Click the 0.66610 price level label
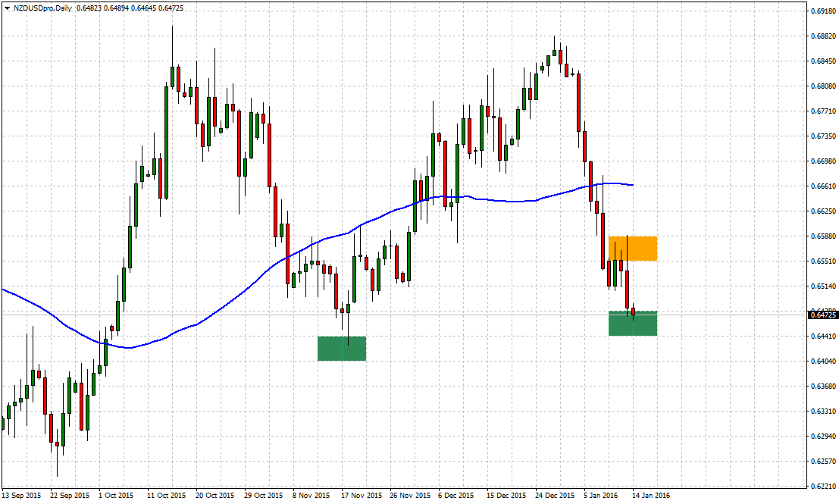This screenshot has width=839, height=504. click(823, 186)
